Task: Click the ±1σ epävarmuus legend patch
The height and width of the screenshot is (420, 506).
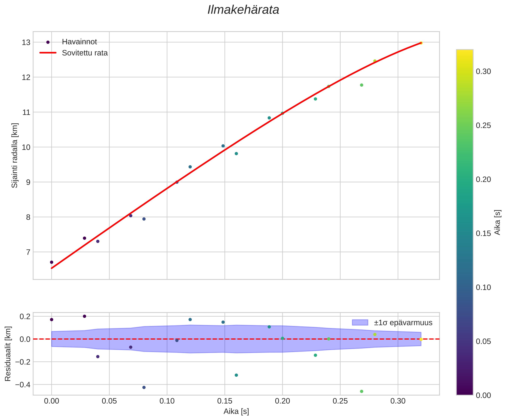Action: (x=360, y=323)
